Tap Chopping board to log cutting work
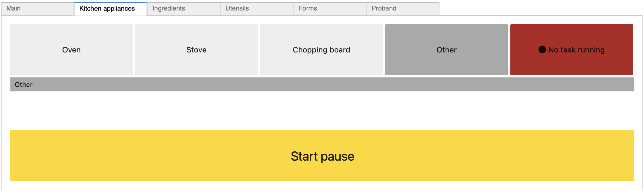The image size is (644, 193). point(321,50)
